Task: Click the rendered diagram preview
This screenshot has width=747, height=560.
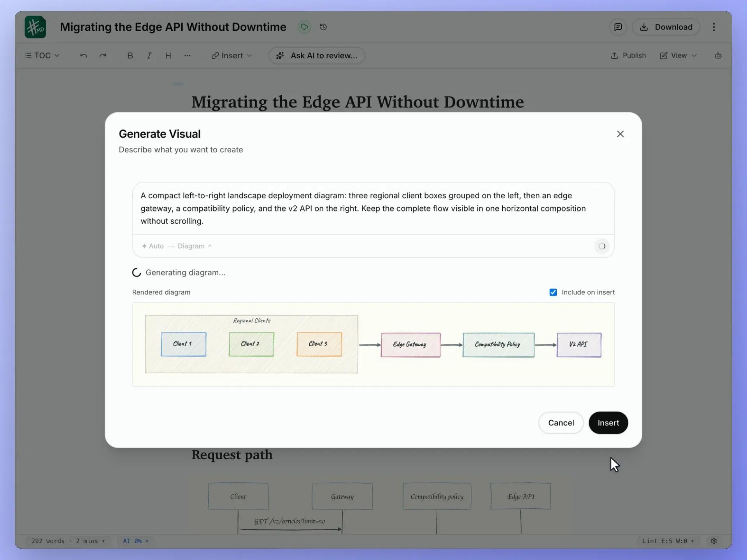Action: 373,345
